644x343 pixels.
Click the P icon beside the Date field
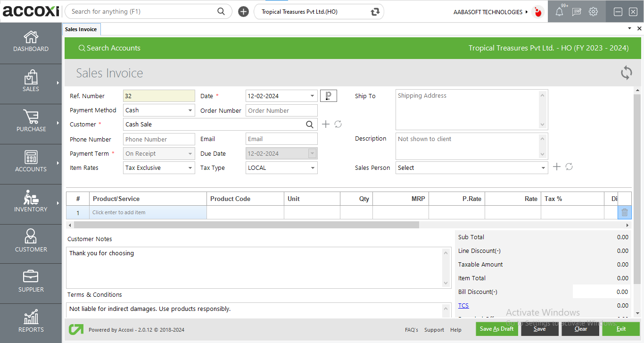[x=328, y=95]
